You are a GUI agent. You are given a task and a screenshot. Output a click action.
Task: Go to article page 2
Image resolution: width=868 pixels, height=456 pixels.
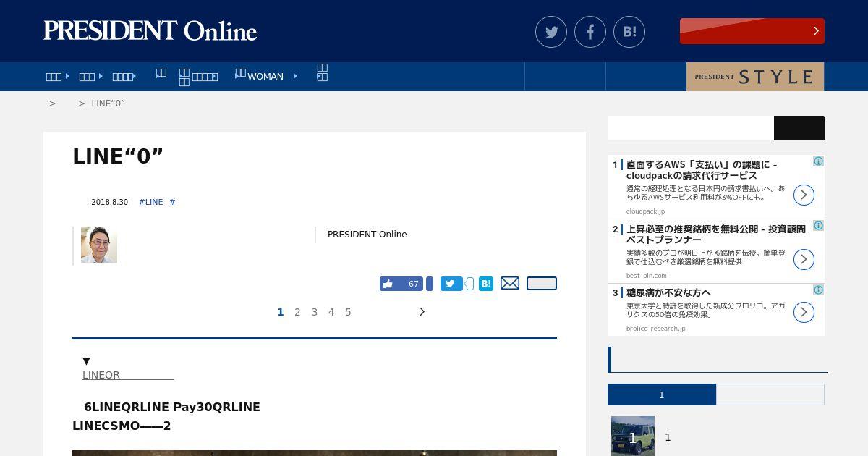click(x=297, y=312)
